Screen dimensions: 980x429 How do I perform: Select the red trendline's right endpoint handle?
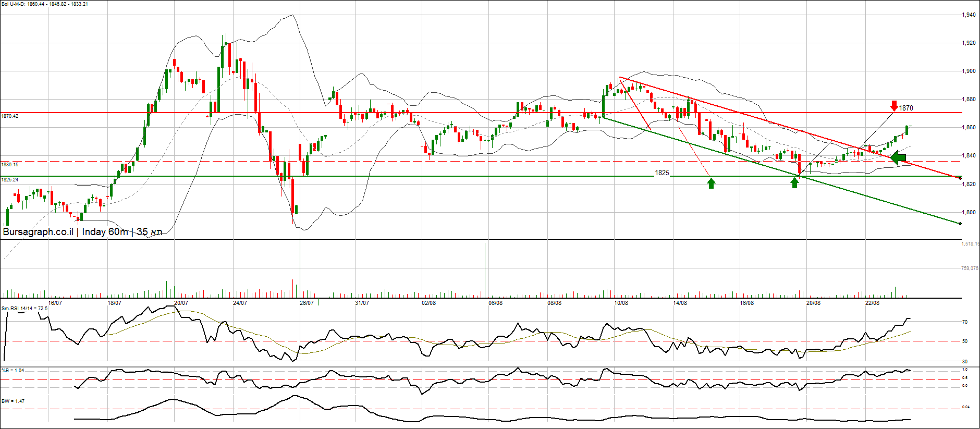pos(960,178)
